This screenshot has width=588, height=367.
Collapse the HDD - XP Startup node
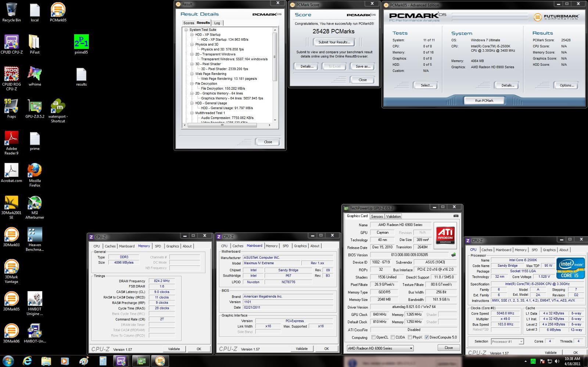tap(192, 35)
